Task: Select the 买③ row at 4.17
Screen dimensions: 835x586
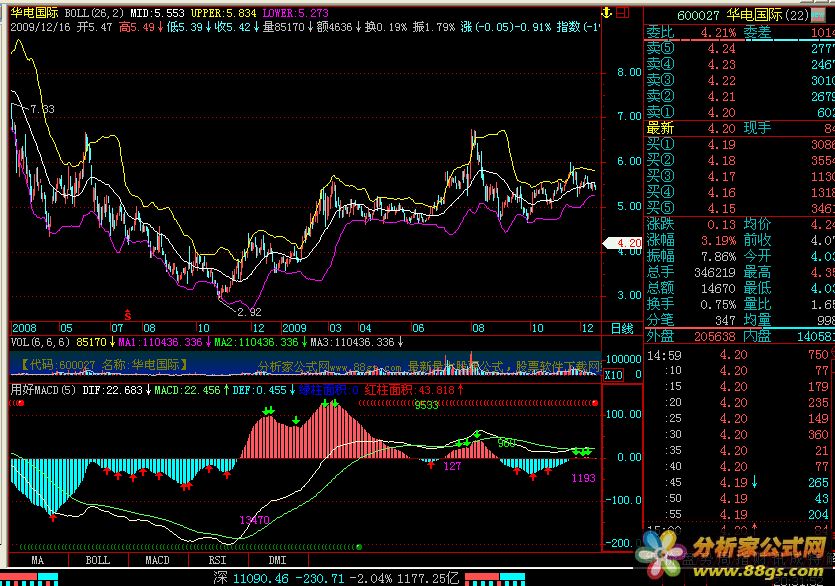Action: coord(740,176)
